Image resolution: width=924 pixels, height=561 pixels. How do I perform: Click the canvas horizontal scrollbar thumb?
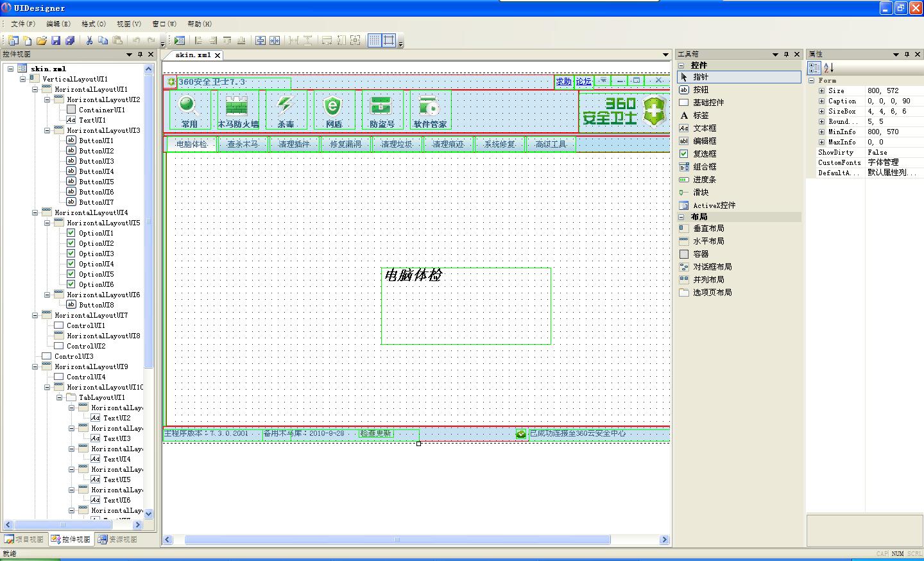tap(397, 540)
